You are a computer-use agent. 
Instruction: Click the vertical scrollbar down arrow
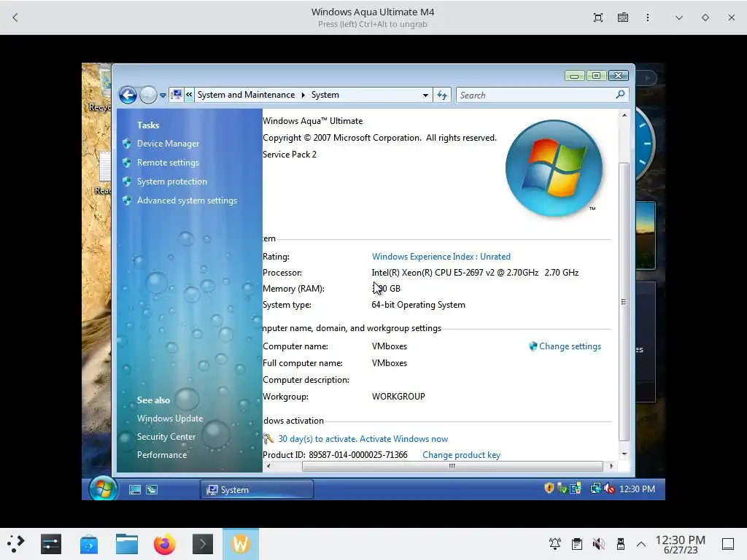[624, 454]
